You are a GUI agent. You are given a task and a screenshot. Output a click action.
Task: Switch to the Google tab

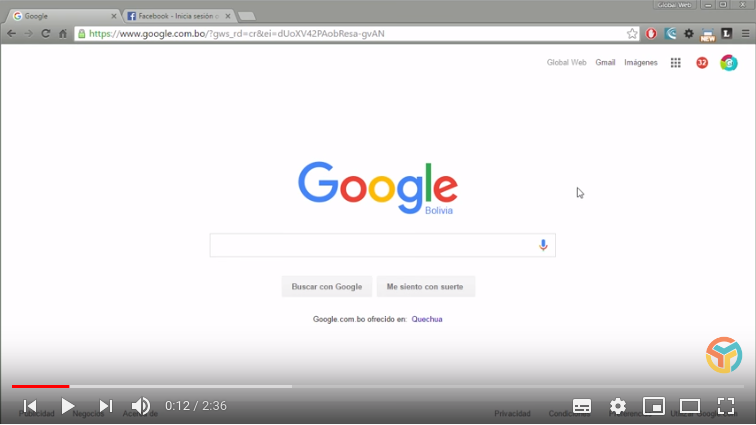(x=63, y=16)
